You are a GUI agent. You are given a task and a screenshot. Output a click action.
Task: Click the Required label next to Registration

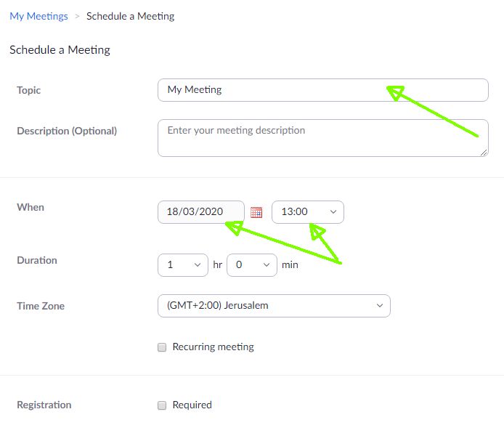point(192,405)
